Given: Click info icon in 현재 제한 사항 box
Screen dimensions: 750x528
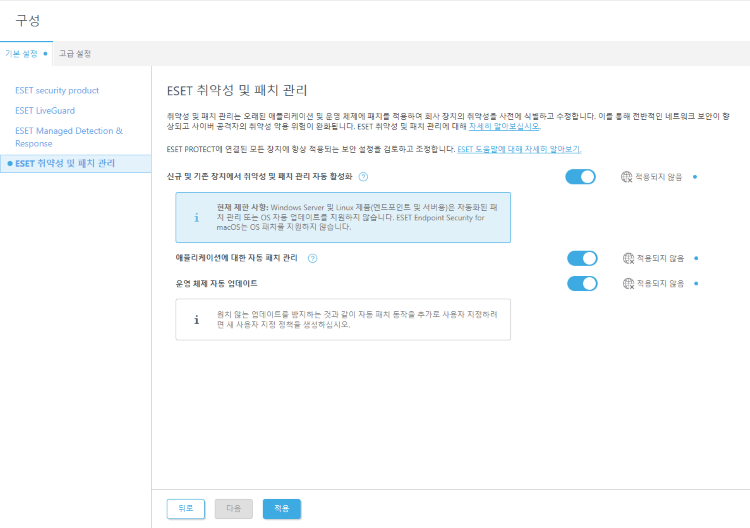Looking at the screenshot, I should tap(196, 218).
